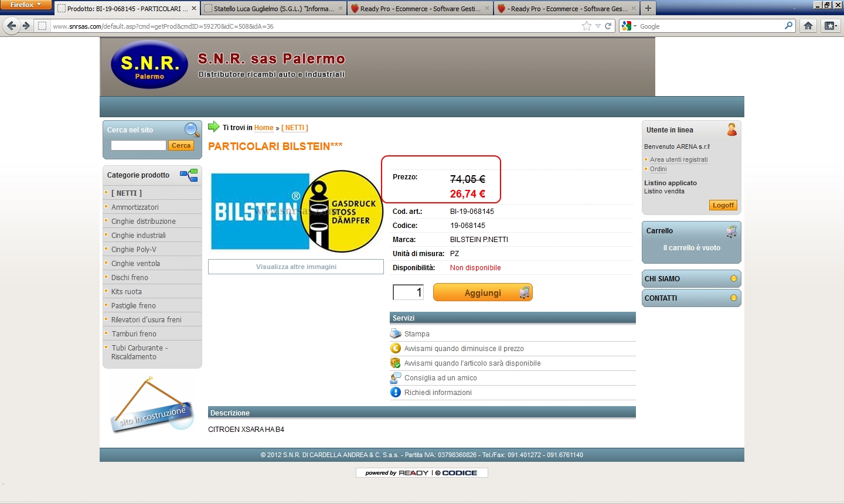Select the Pastiglie freno category
The image size is (844, 504).
point(134,305)
